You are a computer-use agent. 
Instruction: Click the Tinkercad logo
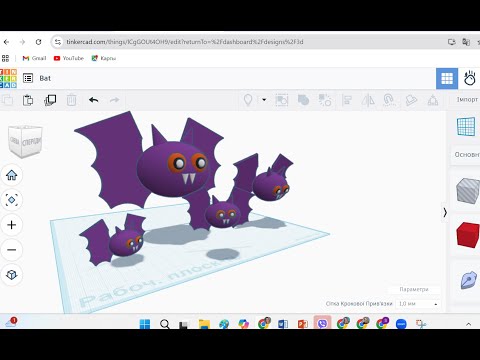coord(8,78)
